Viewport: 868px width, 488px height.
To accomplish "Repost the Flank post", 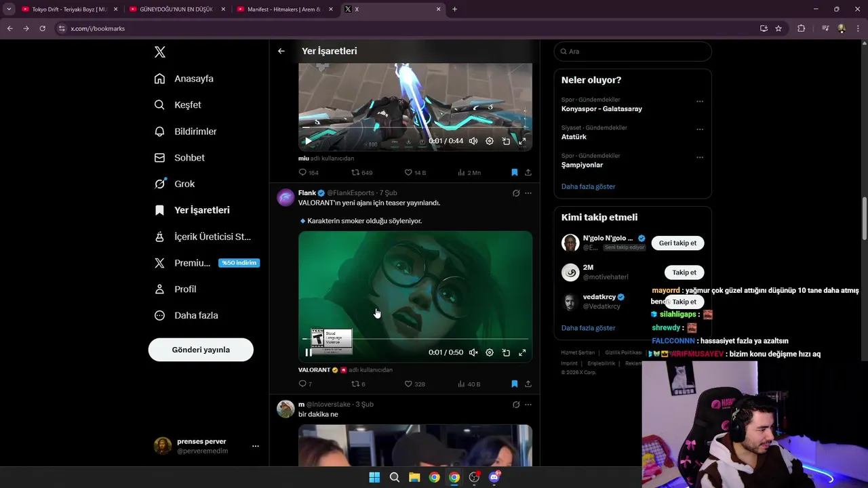I will pos(358,384).
